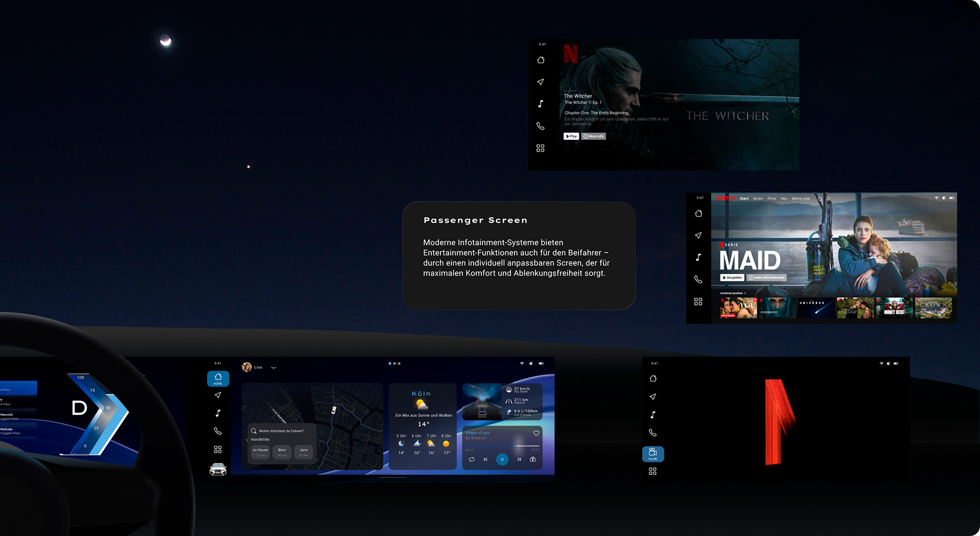Open phone icon in Maid screen sidebar
Screen dimensions: 980x536
click(x=698, y=279)
